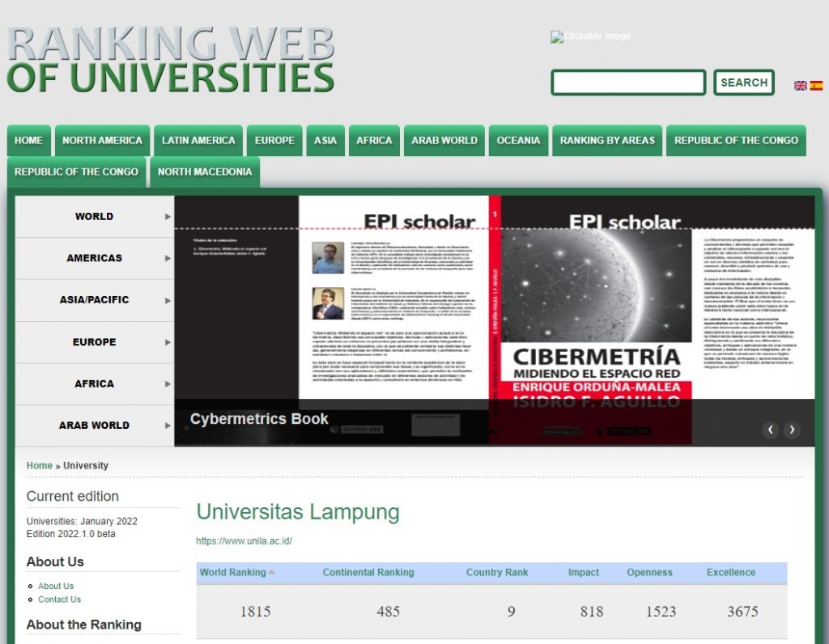Expand the WORLD item in the side menu

[x=95, y=217]
